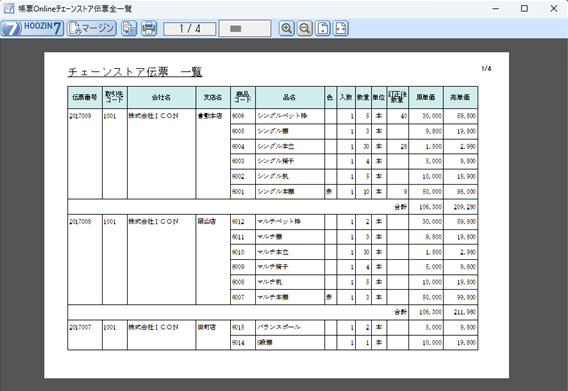Click the 商品コード column header
Screen dimensions: 568x391
tap(243, 97)
